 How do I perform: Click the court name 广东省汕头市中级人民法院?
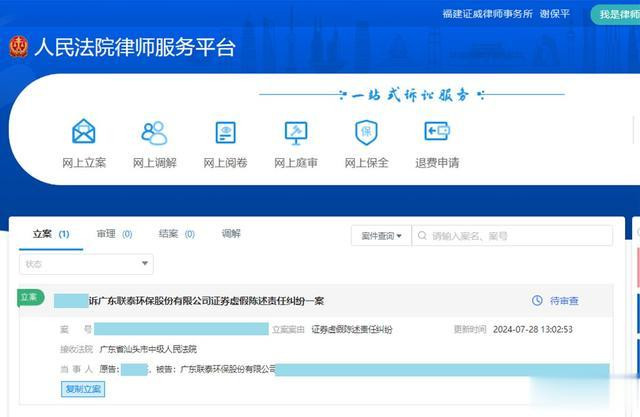(x=148, y=349)
